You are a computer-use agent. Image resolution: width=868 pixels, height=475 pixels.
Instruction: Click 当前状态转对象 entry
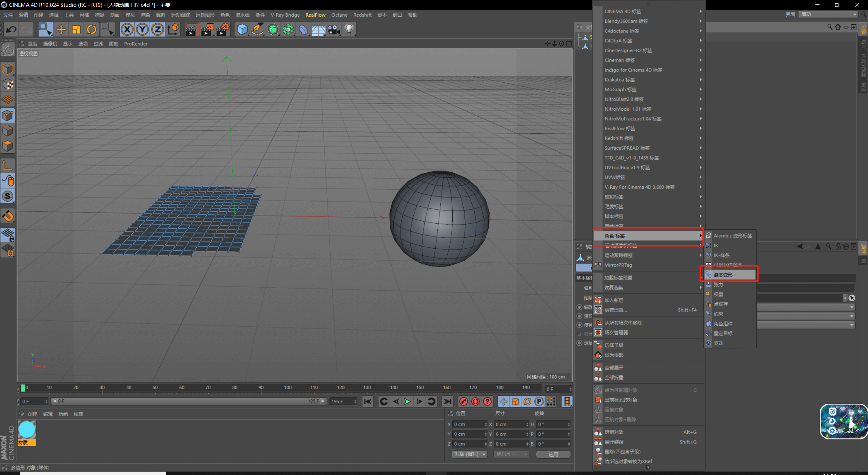pos(648,400)
